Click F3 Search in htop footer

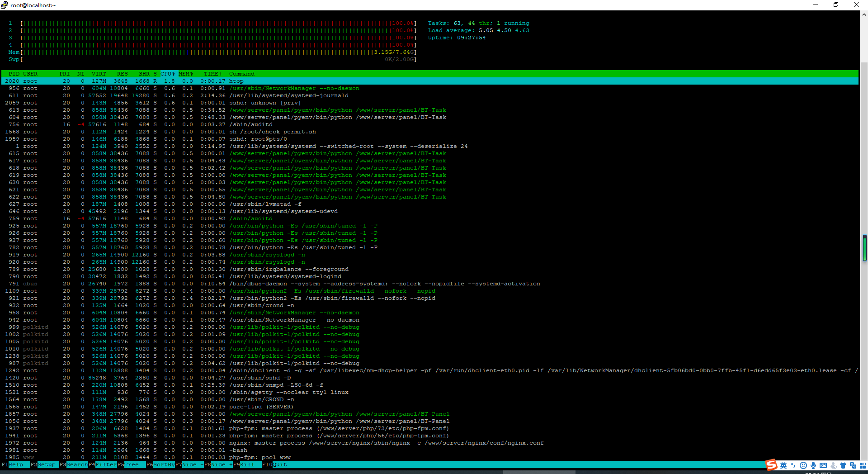[x=73, y=465]
